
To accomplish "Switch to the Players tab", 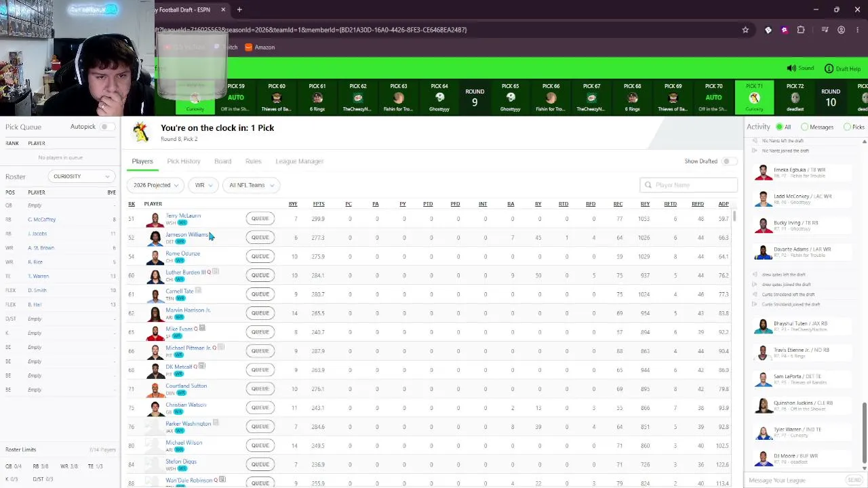I will (142, 161).
